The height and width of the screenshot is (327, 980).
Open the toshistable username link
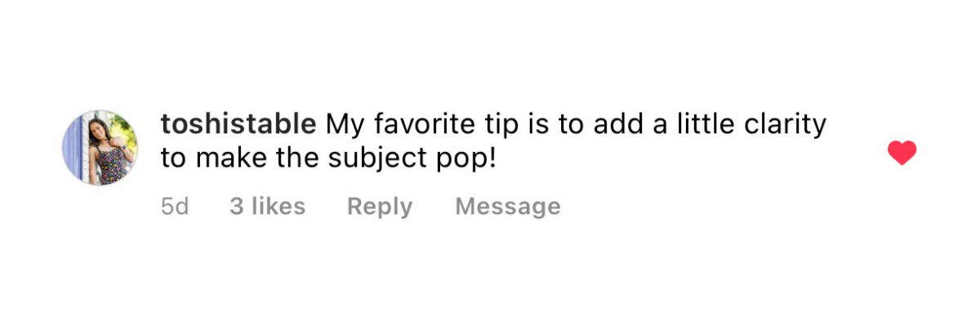(238, 125)
